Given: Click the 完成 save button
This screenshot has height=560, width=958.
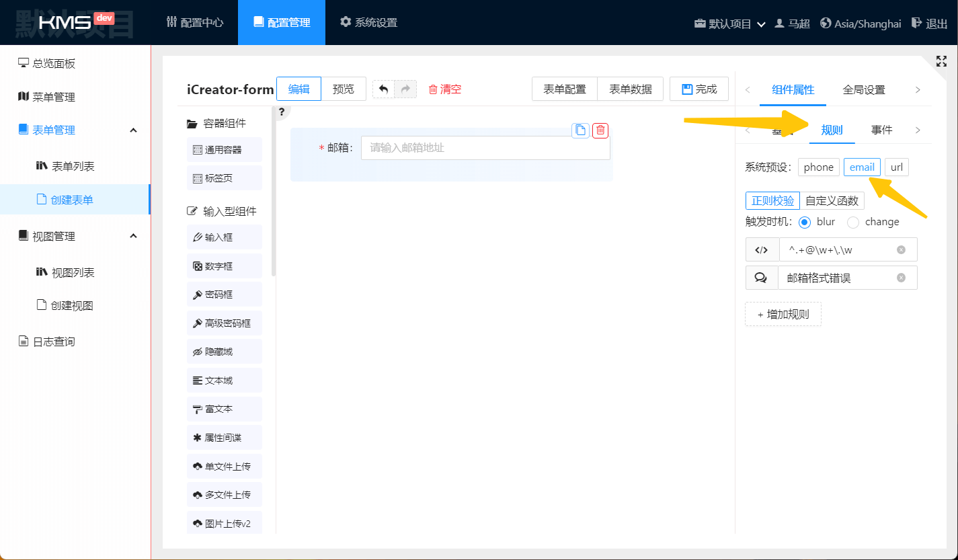Looking at the screenshot, I should point(699,89).
